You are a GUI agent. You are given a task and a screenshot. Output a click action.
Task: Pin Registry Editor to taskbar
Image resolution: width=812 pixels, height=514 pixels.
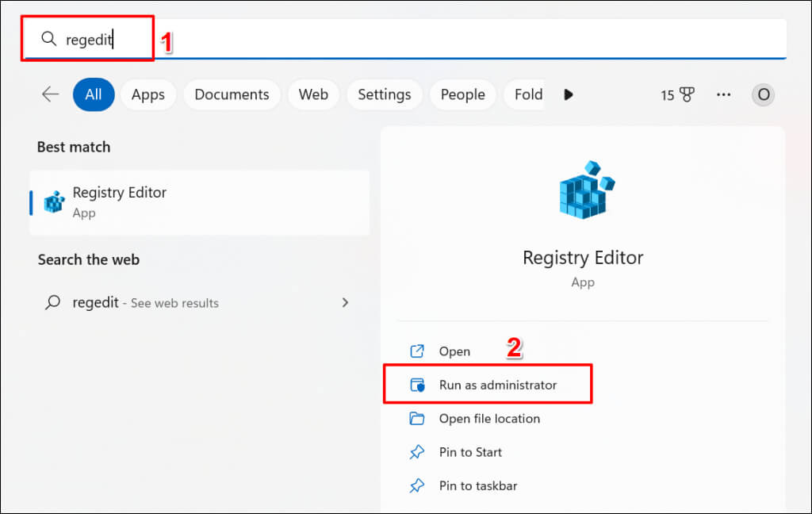click(x=477, y=485)
